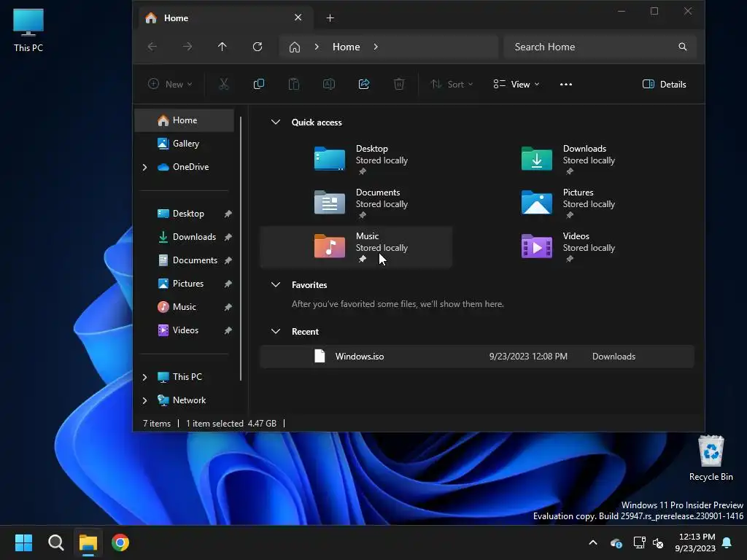Collapse the Recent section
This screenshot has width=747, height=560.
point(275,332)
